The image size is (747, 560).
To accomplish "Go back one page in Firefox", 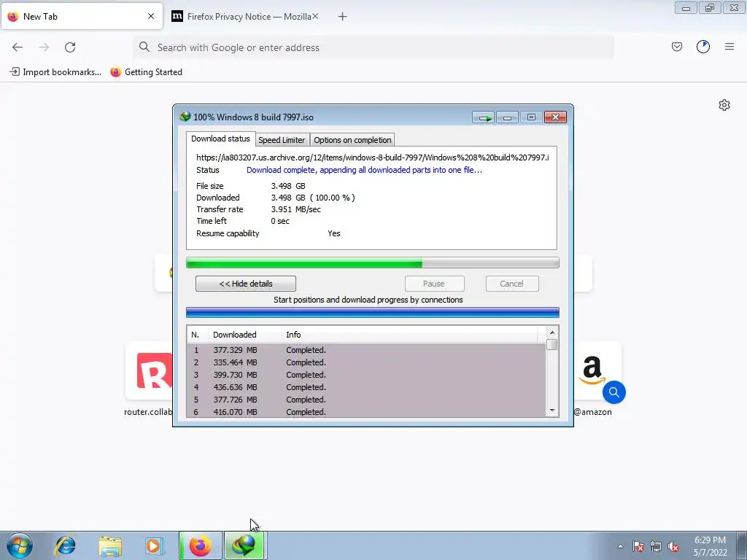I will 18,47.
